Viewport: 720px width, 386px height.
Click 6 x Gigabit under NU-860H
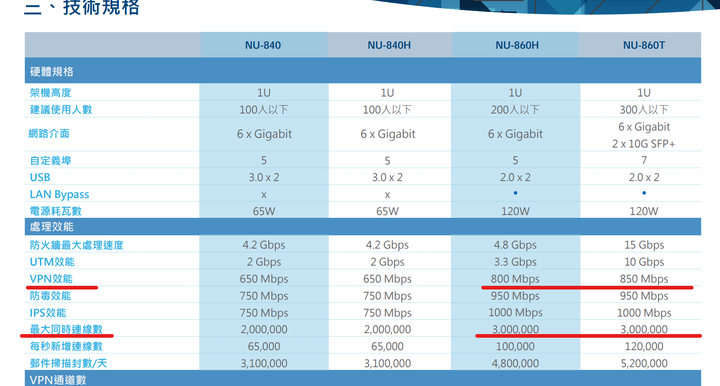click(x=515, y=134)
